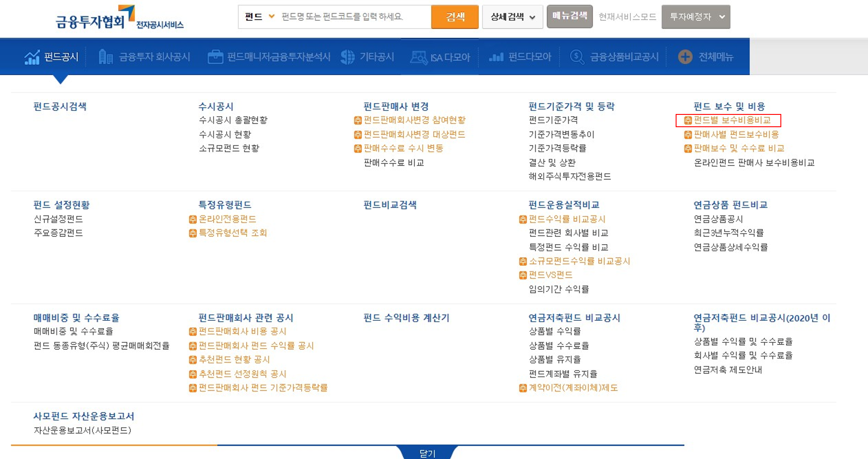Expand the 상세검색 dropdown
The image size is (868, 459).
coord(512,17)
